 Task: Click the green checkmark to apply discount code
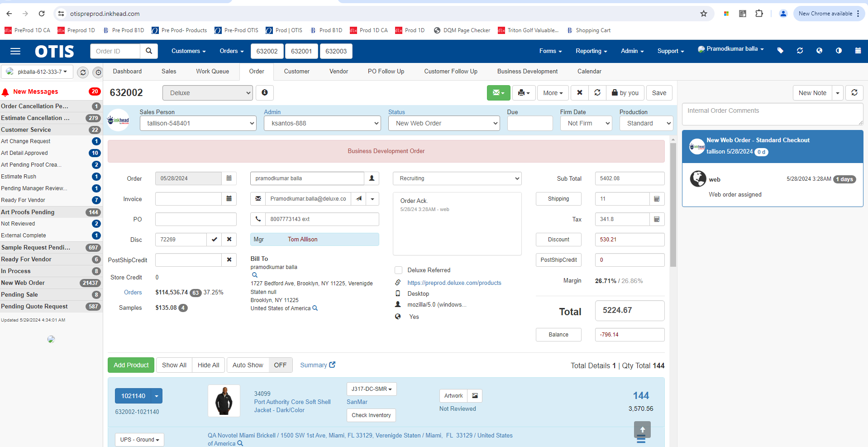(214, 240)
